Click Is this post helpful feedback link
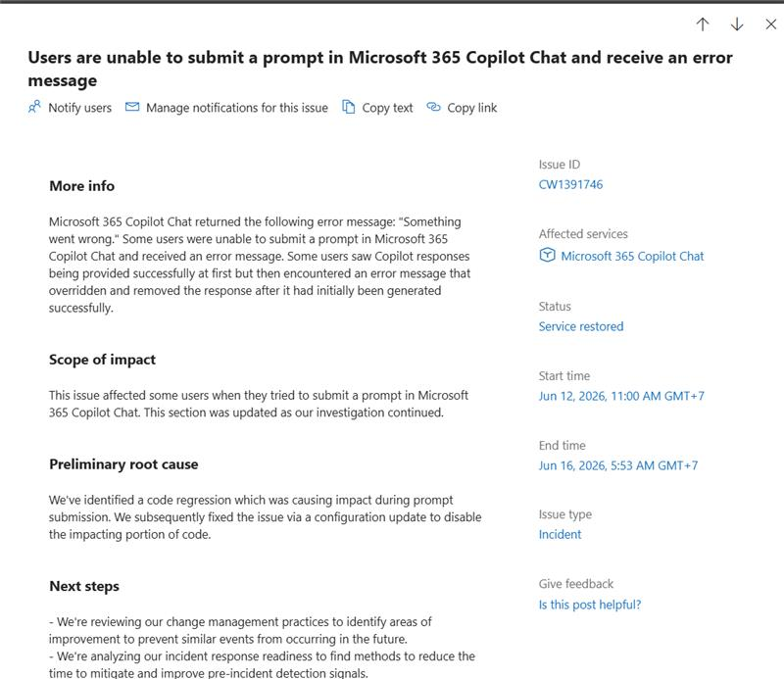The image size is (784, 679). (590, 605)
